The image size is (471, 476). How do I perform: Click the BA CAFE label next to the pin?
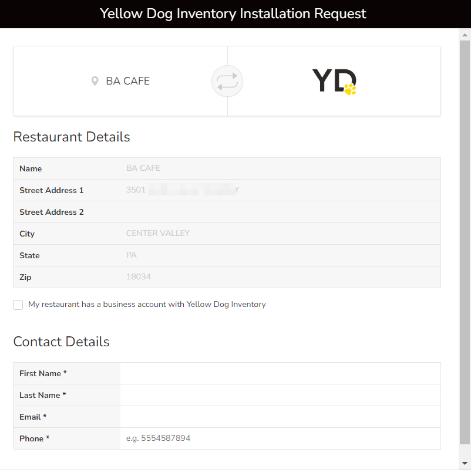[127, 81]
